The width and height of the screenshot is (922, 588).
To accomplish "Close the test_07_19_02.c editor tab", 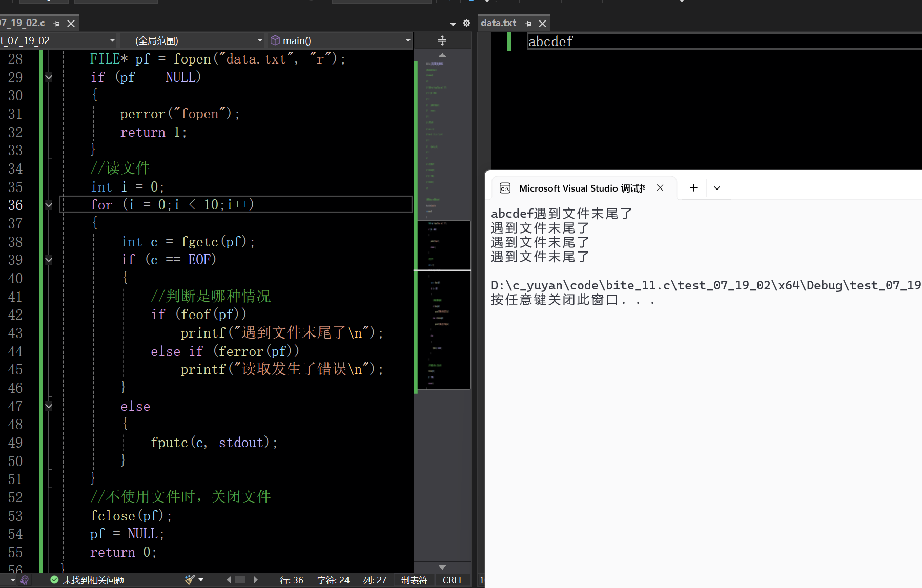I will [x=71, y=24].
